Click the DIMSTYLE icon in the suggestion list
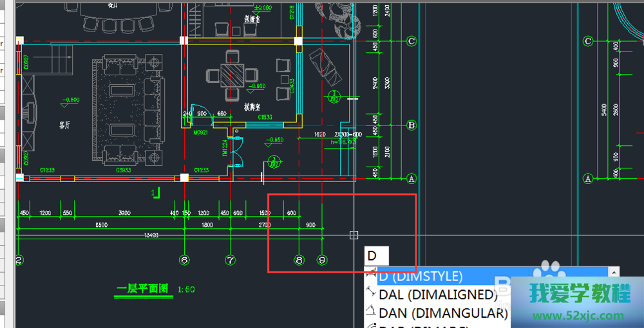This screenshot has height=328, width=644. [x=371, y=276]
